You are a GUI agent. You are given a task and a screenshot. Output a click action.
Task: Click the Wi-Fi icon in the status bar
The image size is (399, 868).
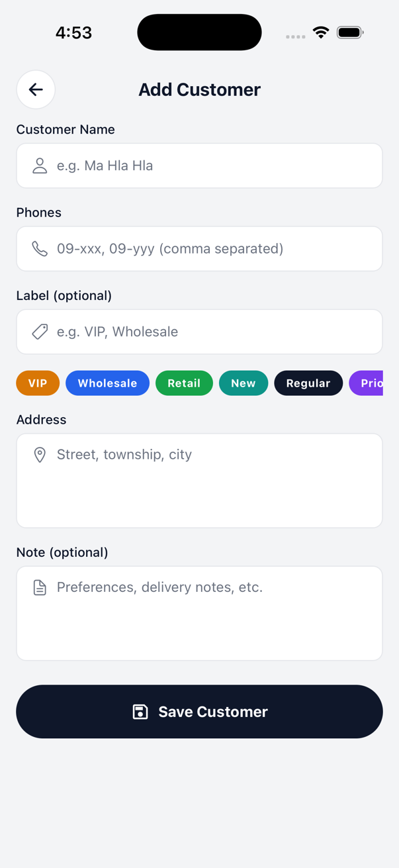click(x=321, y=31)
